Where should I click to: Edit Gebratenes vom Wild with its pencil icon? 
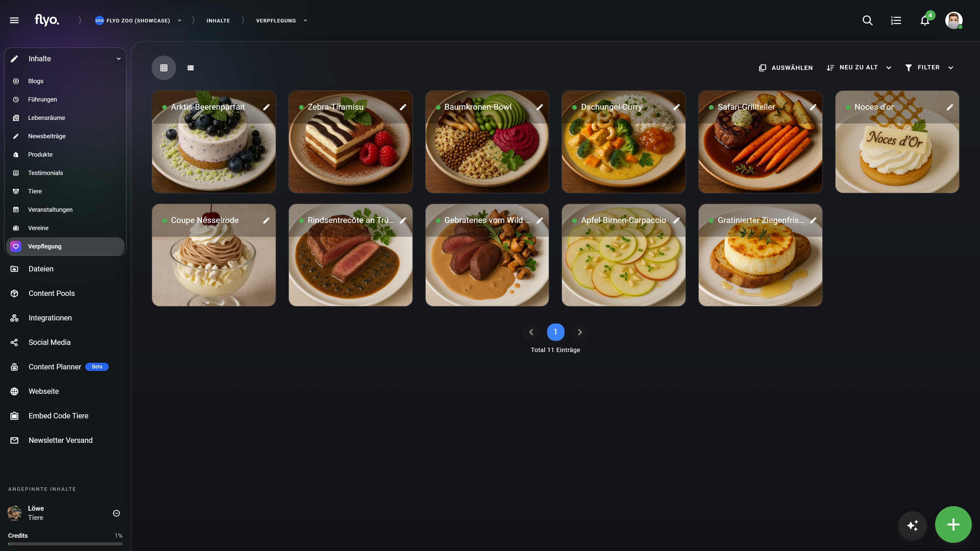pos(540,220)
